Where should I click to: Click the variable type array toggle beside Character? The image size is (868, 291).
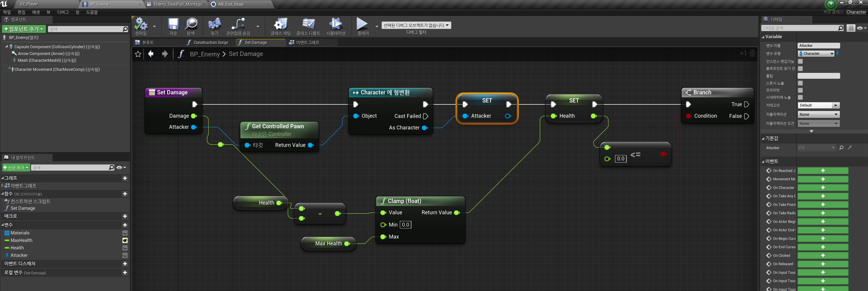(x=837, y=54)
